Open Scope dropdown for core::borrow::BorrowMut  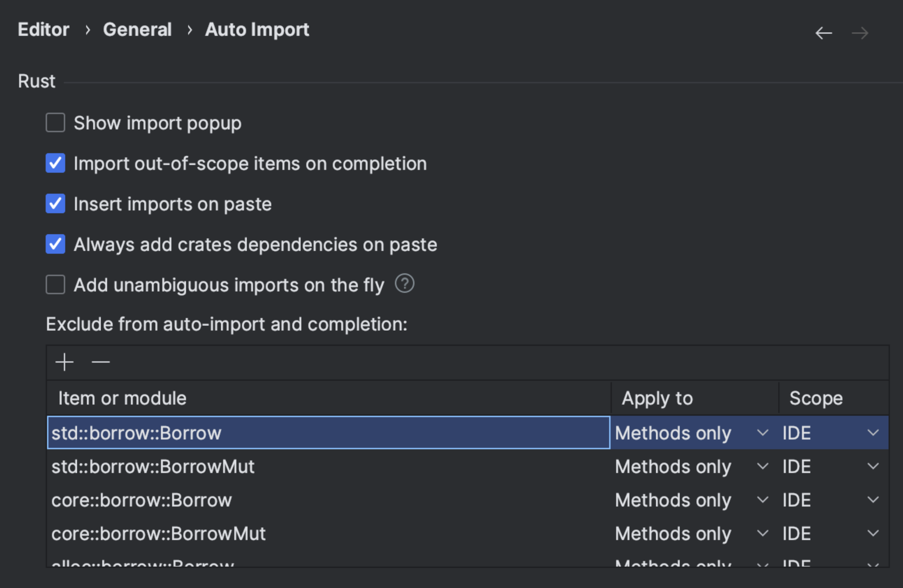click(872, 533)
